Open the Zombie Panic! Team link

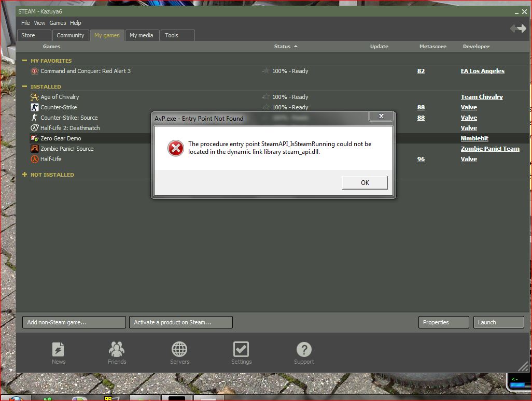pos(490,149)
